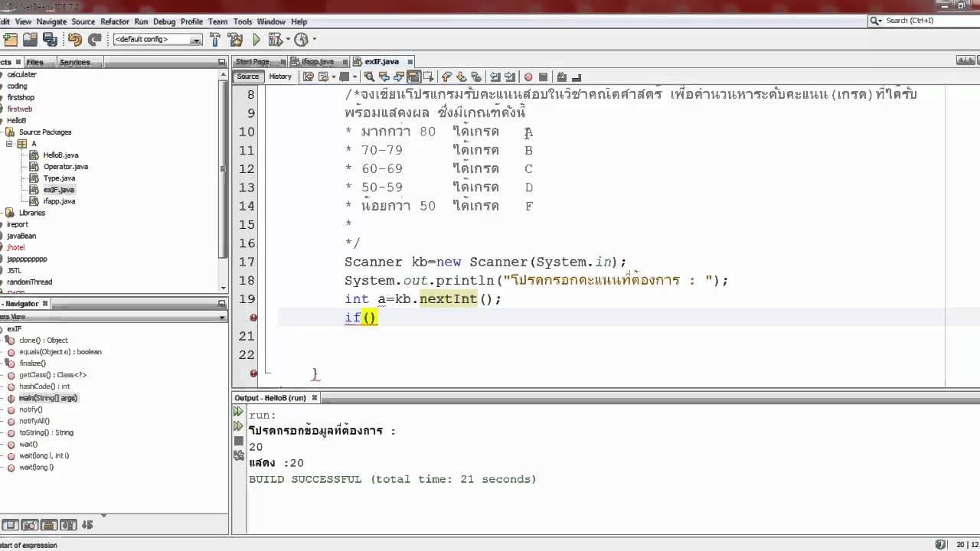Open the Debug Project dropdown arrow
980x551 pixels.
(287, 40)
